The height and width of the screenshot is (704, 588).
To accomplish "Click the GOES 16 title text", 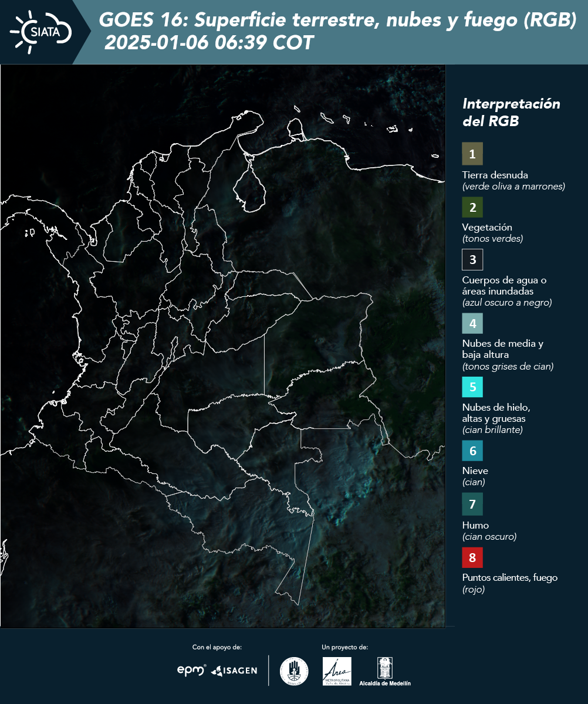I will (x=338, y=21).
